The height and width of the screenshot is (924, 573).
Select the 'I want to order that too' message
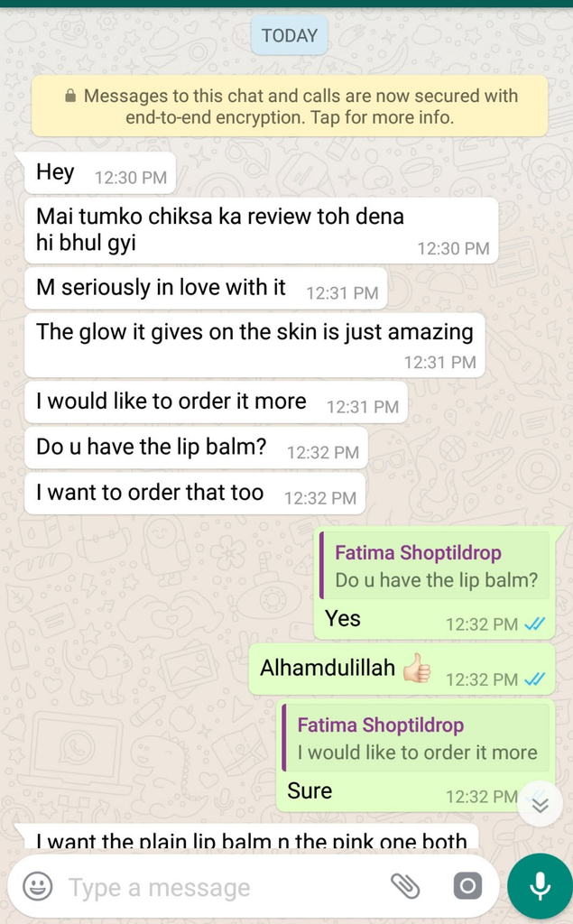pyautogui.click(x=195, y=494)
